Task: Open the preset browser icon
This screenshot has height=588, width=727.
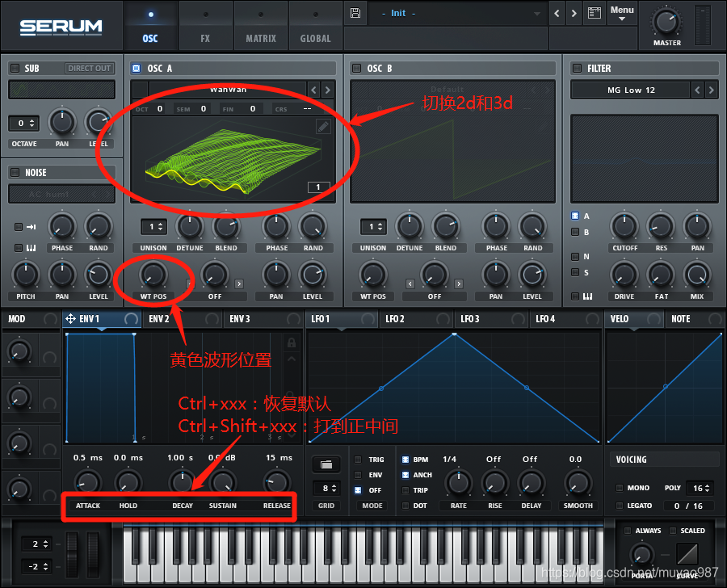Action: [x=595, y=13]
